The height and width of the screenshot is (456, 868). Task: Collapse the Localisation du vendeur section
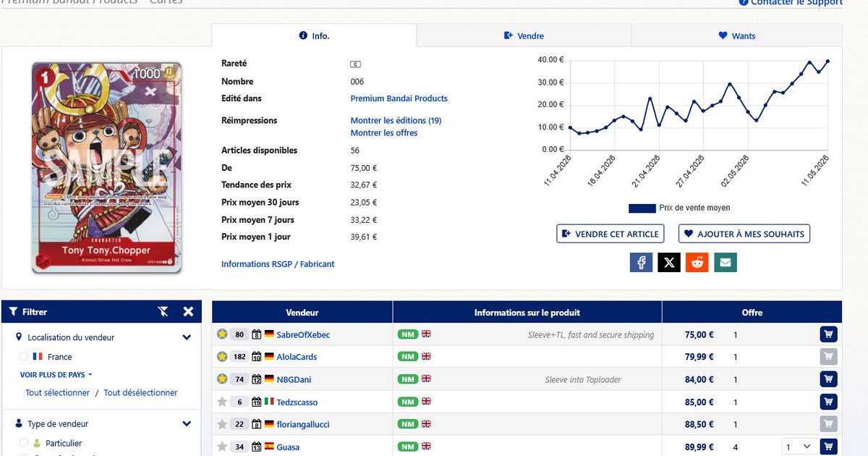(x=187, y=337)
